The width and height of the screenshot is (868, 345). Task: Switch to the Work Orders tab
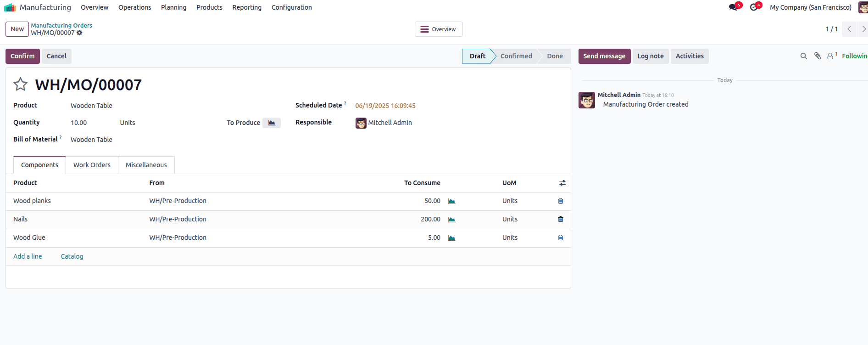point(92,165)
